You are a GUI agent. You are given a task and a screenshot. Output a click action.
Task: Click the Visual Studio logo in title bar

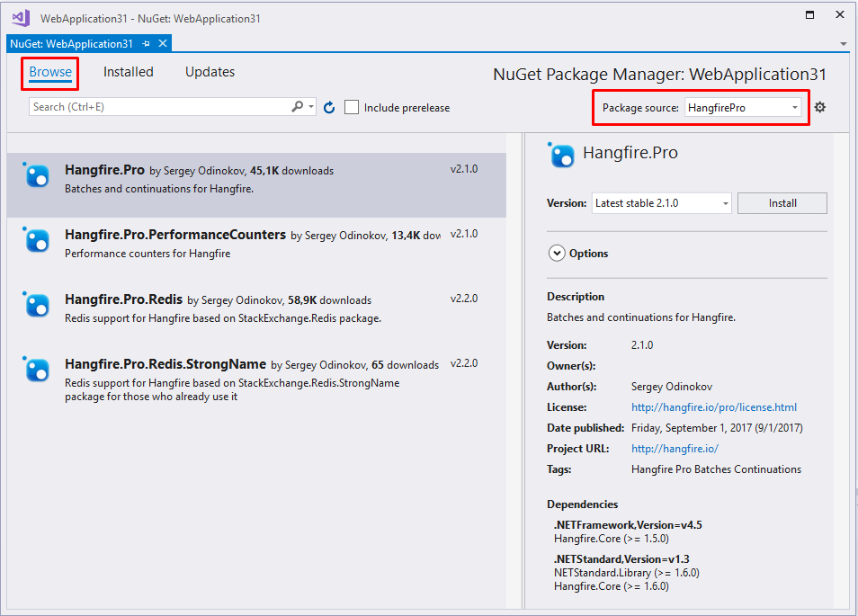click(x=21, y=17)
